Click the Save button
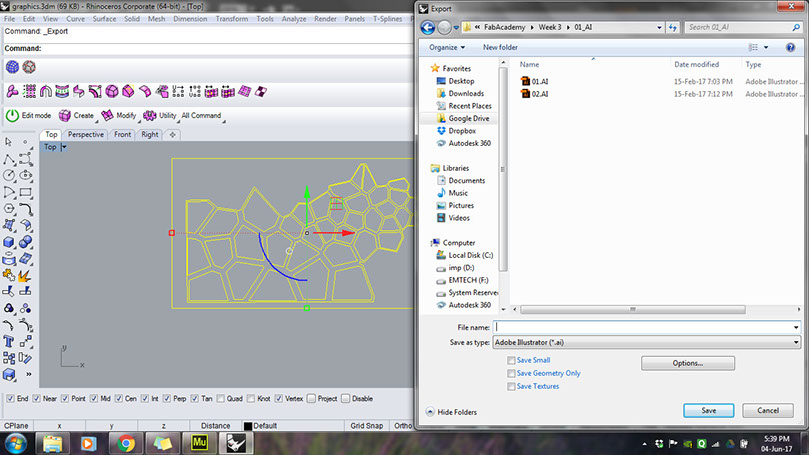 click(708, 411)
